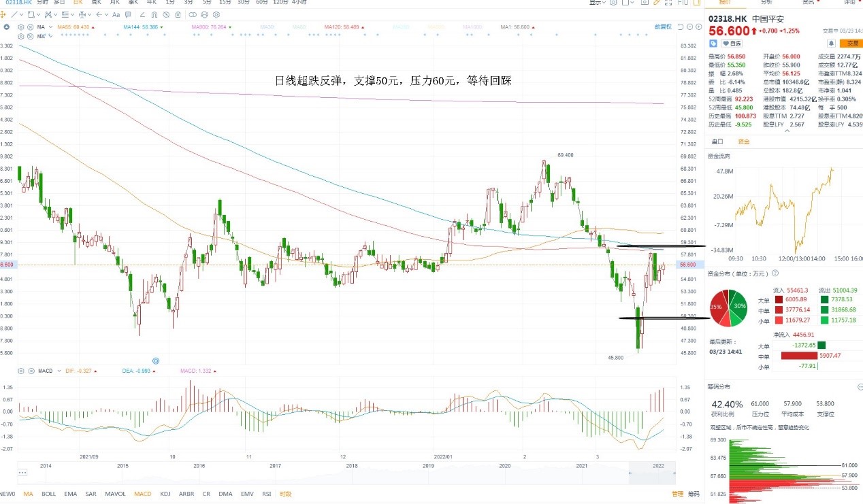Click the 筹码 chip distribution button

pyautogui.click(x=693, y=494)
